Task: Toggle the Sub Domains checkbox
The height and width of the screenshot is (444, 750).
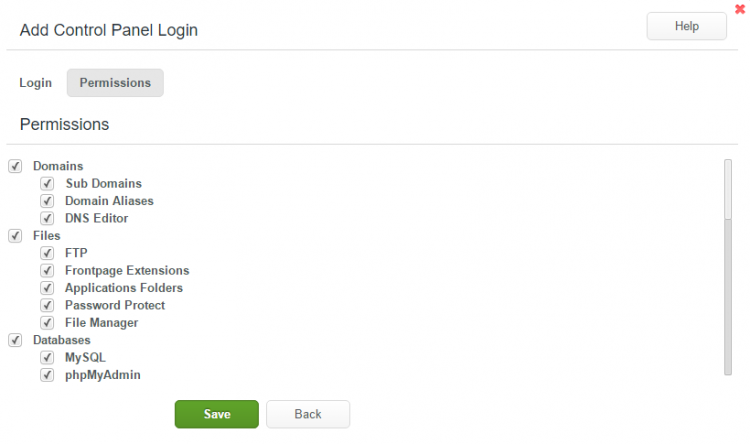Action: (47, 184)
